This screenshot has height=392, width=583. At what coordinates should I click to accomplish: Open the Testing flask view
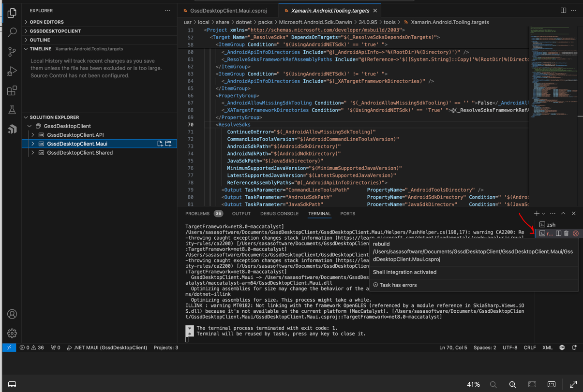click(12, 110)
